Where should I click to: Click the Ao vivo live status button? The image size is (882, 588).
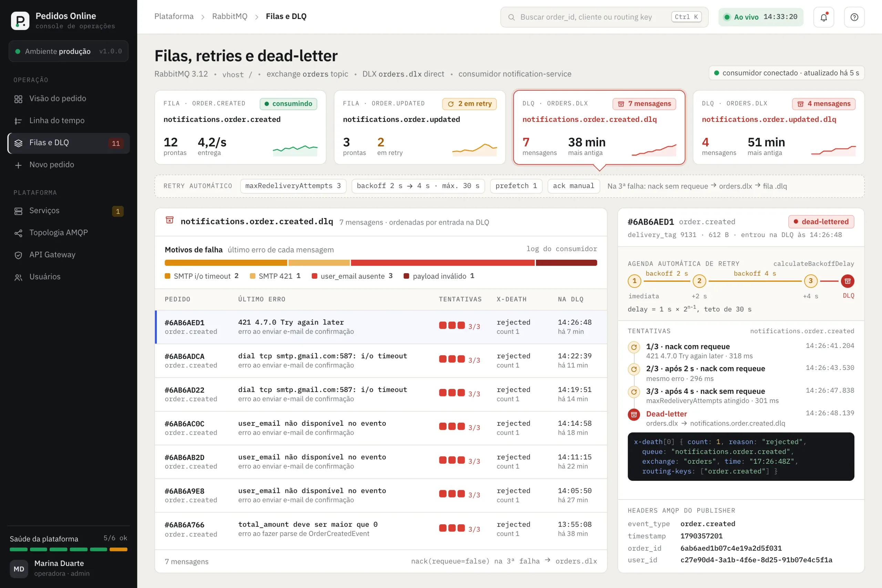(760, 17)
